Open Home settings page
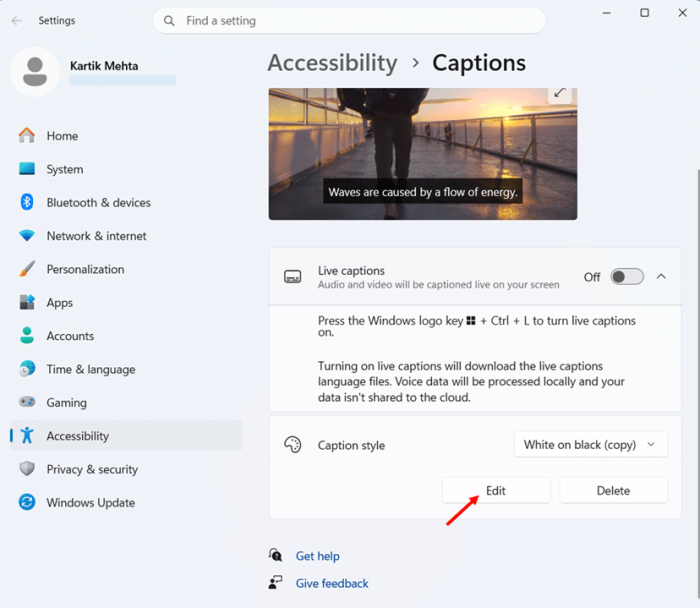700x608 pixels. click(126, 136)
